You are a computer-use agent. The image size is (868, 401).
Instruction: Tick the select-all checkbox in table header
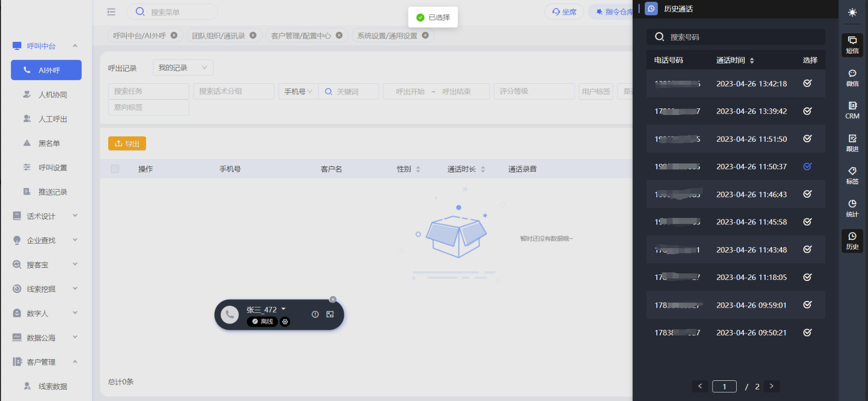point(115,169)
